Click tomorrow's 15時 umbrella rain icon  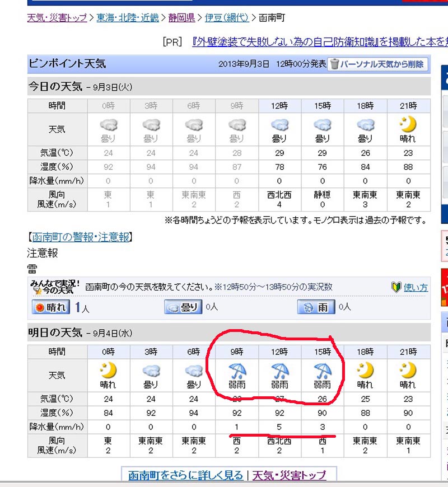[x=322, y=370]
